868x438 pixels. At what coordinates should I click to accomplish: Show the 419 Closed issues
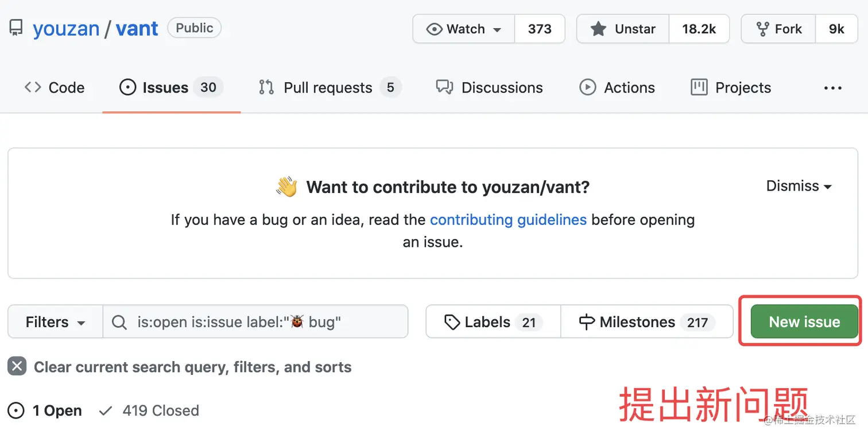pyautogui.click(x=150, y=411)
